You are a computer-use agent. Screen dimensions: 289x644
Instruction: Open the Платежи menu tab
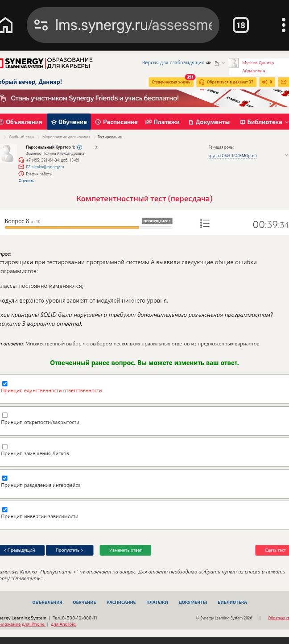162,122
